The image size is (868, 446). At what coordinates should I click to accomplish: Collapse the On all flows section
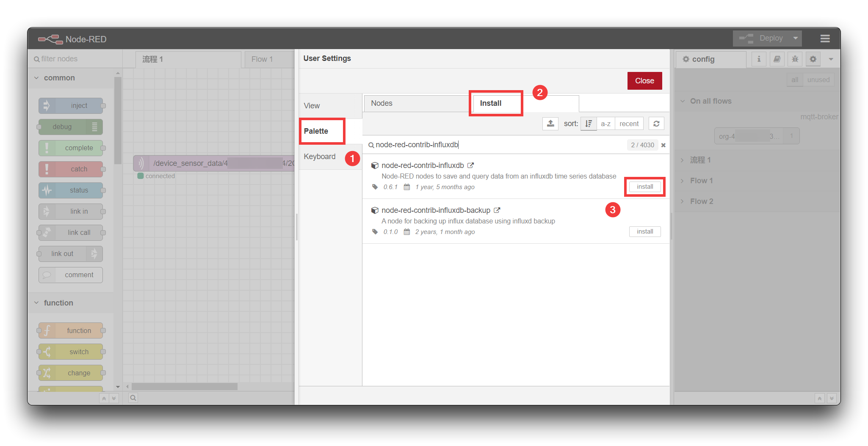757,101
